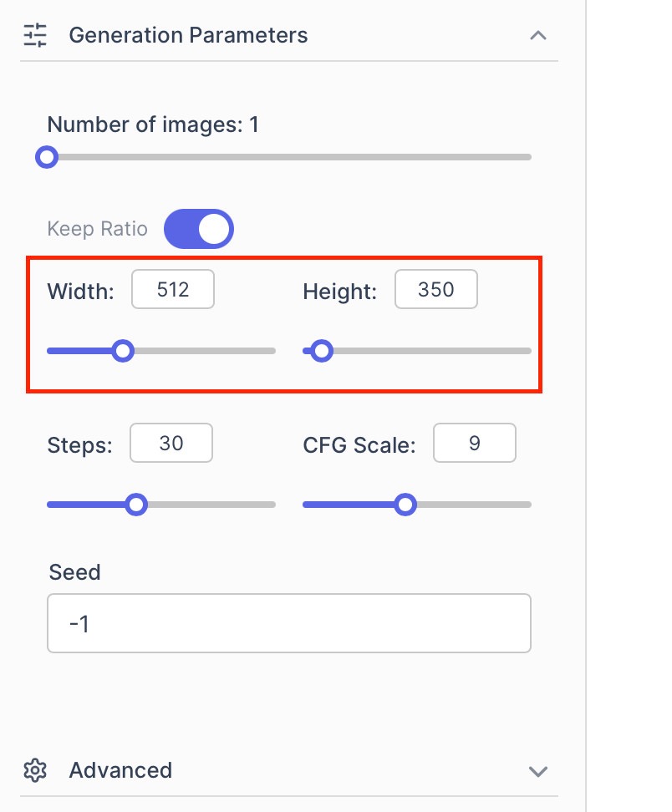This screenshot has width=672, height=812.
Task: Expand the Advanced section chevron
Action: click(538, 770)
